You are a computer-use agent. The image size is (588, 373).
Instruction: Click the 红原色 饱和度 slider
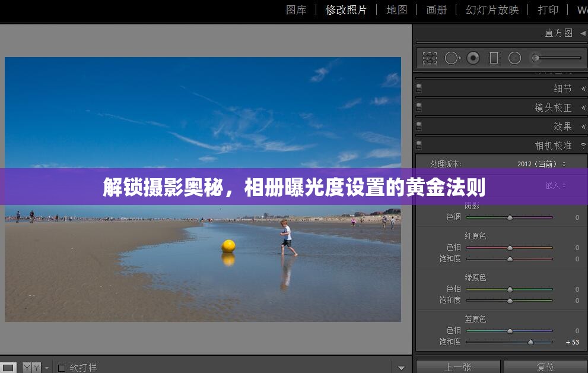point(509,259)
